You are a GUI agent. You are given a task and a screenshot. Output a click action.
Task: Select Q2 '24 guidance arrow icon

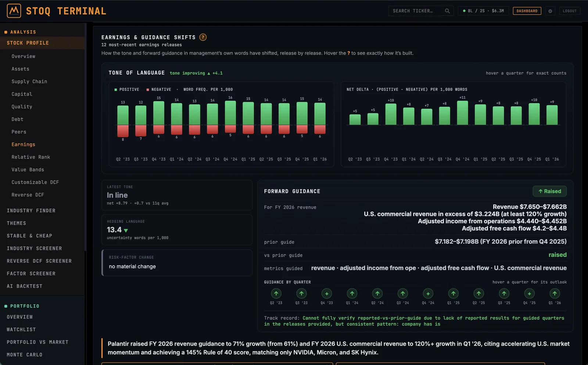(377, 293)
